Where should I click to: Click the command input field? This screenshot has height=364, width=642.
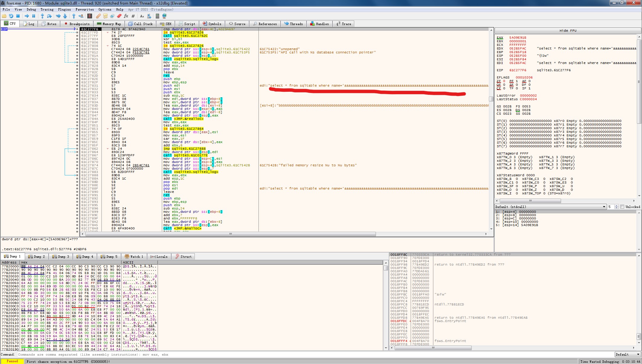(315, 354)
